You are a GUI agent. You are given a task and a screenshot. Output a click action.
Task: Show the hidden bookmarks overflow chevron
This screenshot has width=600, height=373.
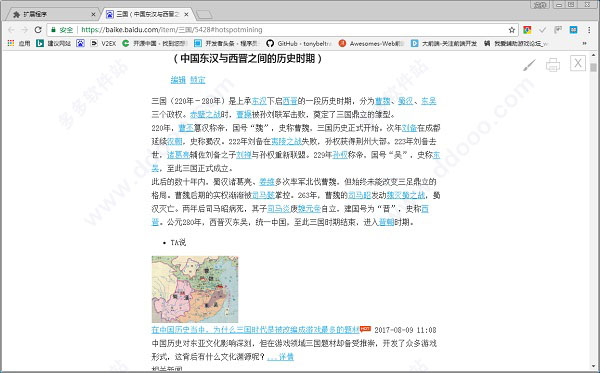click(584, 43)
